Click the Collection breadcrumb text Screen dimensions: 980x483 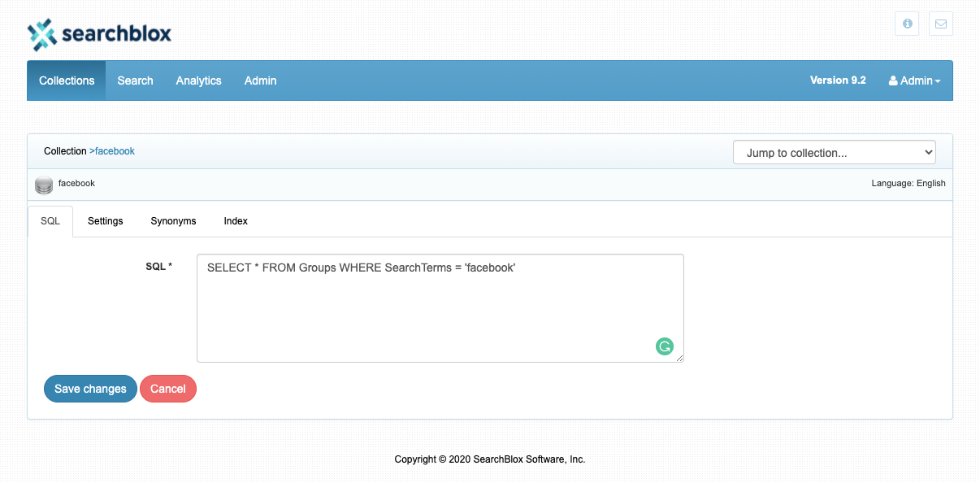pos(65,151)
